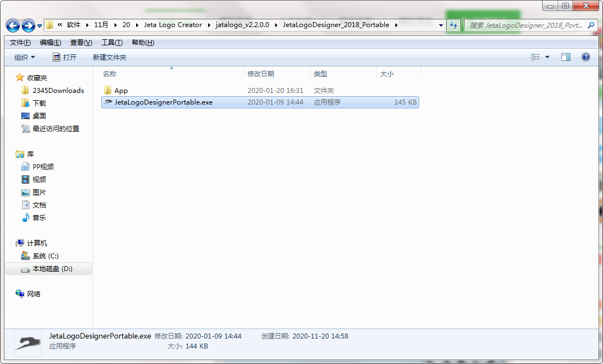Open 桌面 in the navigation pane
Screen dimensions: 603x364
39,116
